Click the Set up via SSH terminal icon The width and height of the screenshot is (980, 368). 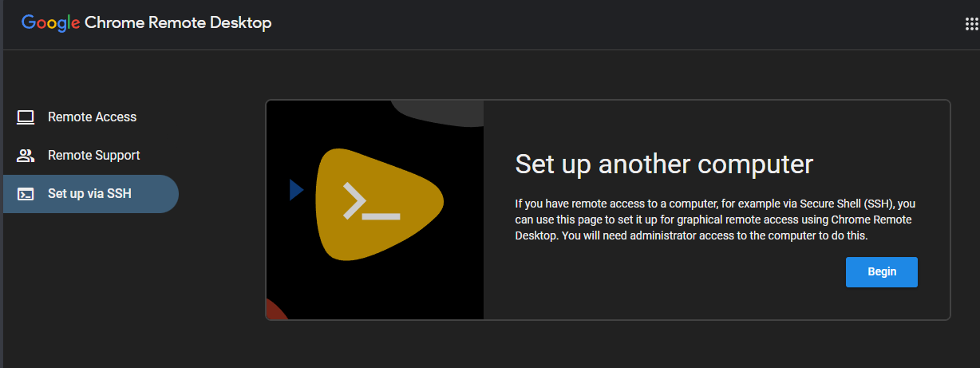tap(26, 194)
